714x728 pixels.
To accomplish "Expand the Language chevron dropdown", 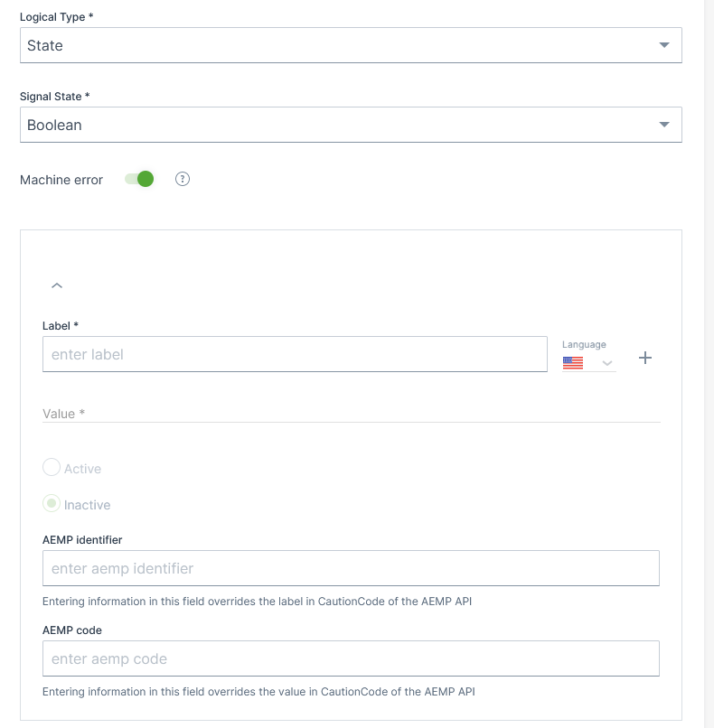I will click(607, 363).
